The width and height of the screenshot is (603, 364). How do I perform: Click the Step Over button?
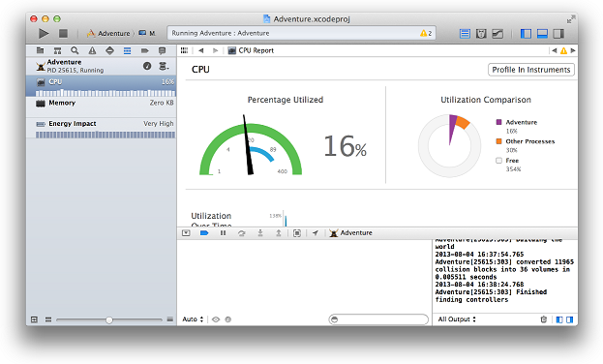click(x=242, y=233)
